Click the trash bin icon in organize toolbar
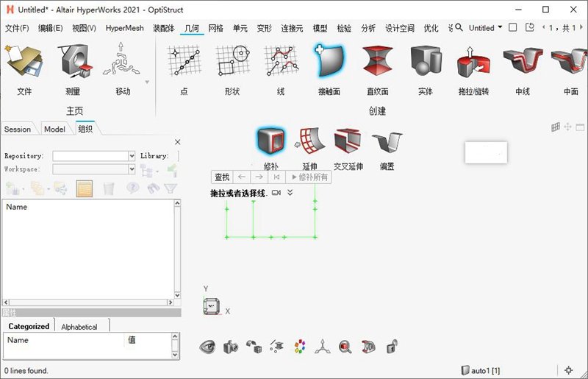Viewport: 588px width, 379px height. coord(108,188)
